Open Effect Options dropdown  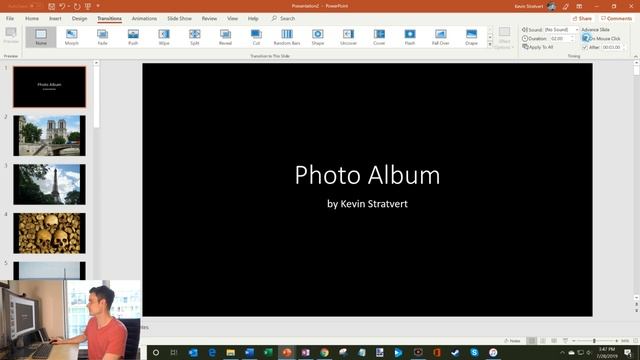click(504, 38)
